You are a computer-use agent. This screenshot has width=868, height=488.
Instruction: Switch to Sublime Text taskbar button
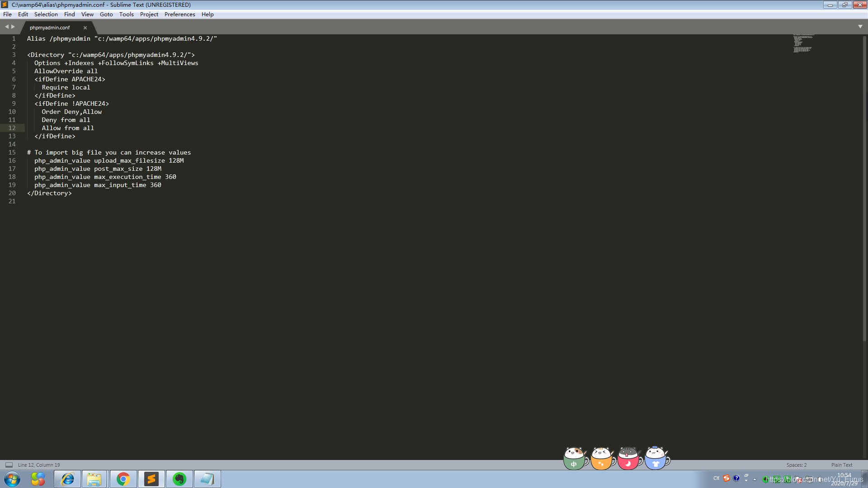coord(151,479)
